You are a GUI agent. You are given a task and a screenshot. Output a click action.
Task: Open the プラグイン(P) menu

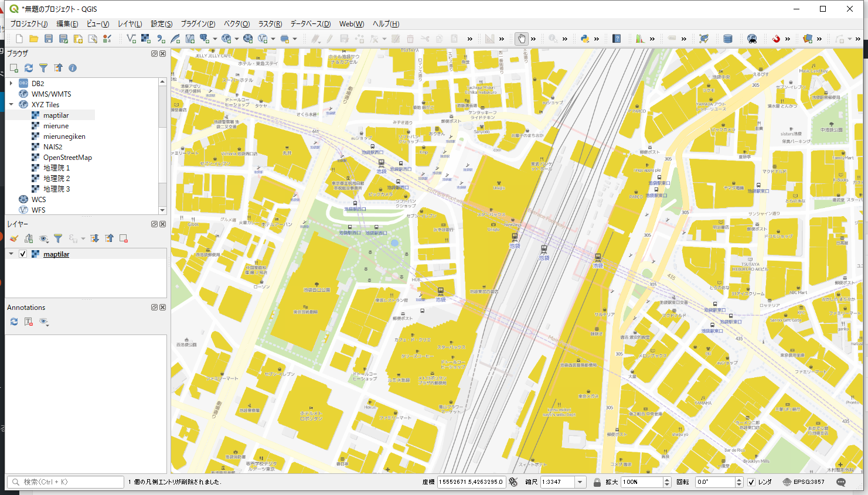pyautogui.click(x=198, y=24)
